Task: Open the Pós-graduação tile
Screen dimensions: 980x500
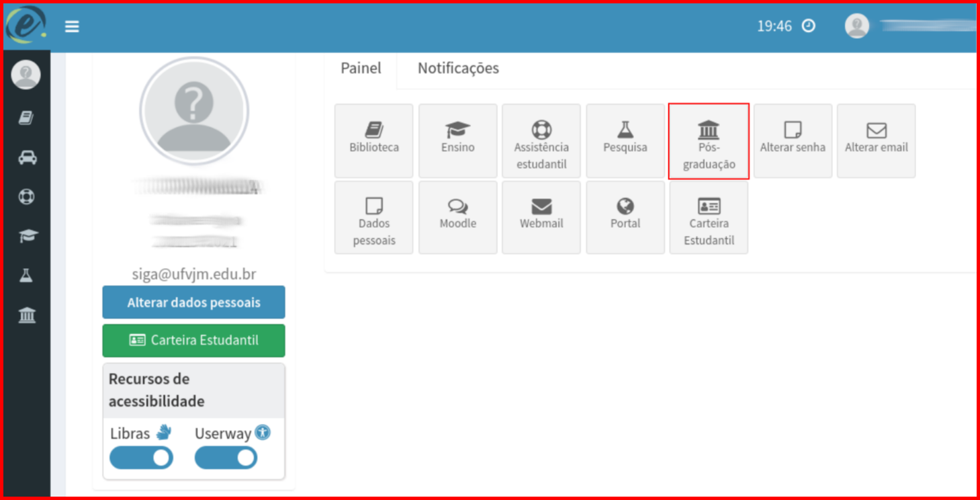Action: pos(709,141)
